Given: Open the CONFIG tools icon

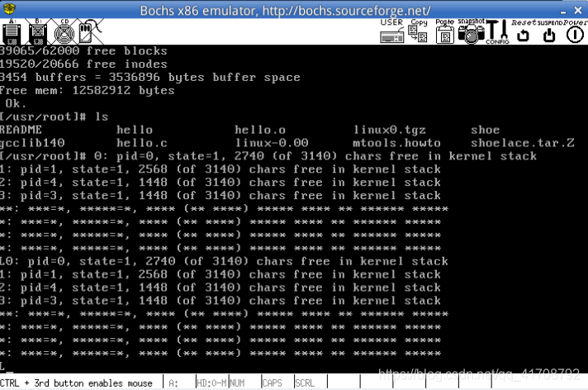Looking at the screenshot, I should click(498, 31).
